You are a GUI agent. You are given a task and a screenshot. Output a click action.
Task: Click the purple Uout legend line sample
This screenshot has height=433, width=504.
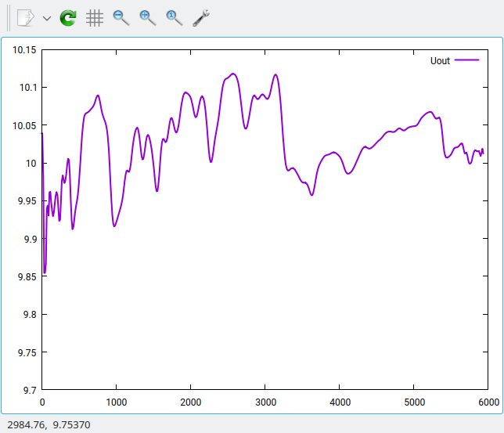[466, 60]
